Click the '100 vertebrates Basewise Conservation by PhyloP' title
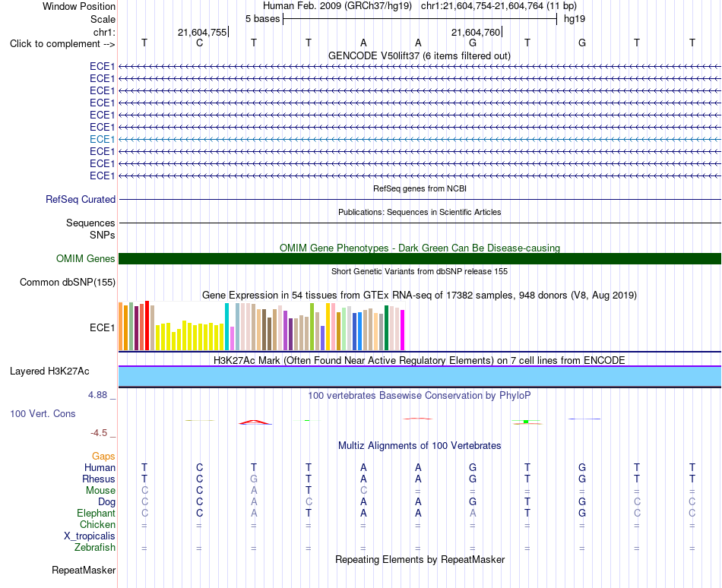The image size is (722, 588). click(x=420, y=395)
